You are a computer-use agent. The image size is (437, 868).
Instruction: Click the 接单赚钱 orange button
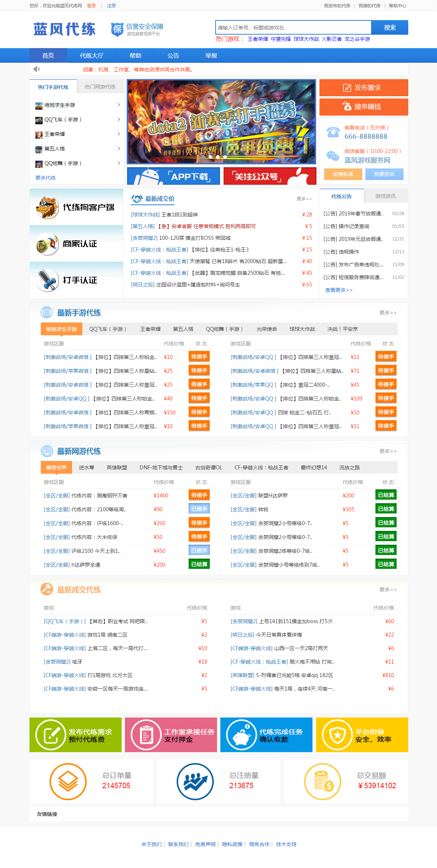click(x=364, y=107)
